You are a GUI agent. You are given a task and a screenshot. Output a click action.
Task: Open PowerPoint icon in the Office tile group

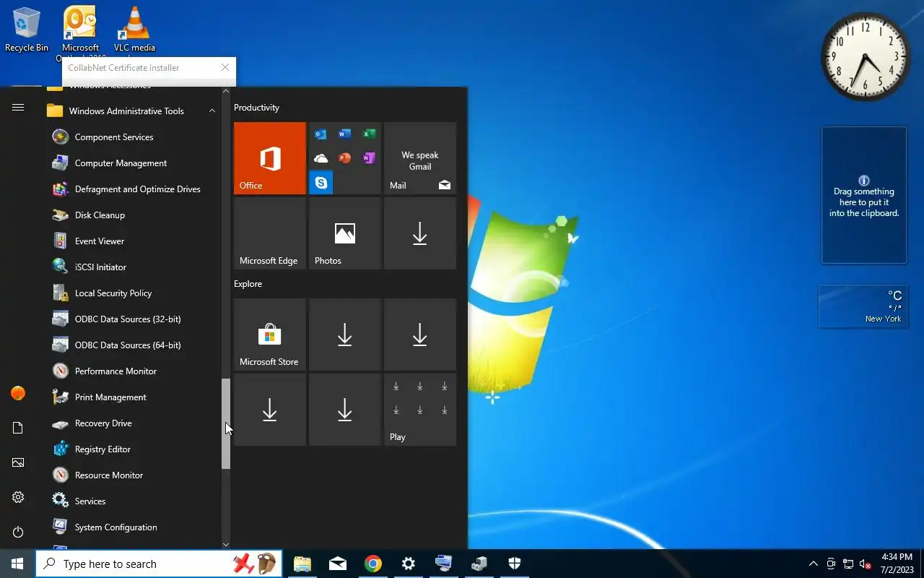[345, 158]
